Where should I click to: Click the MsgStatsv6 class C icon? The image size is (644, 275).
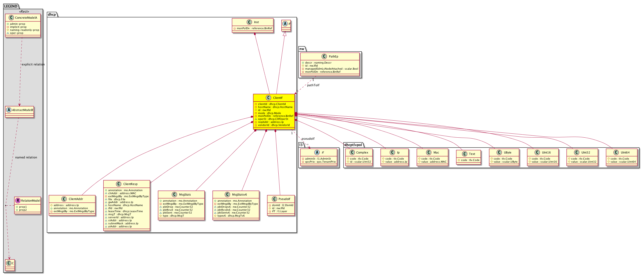click(227, 194)
